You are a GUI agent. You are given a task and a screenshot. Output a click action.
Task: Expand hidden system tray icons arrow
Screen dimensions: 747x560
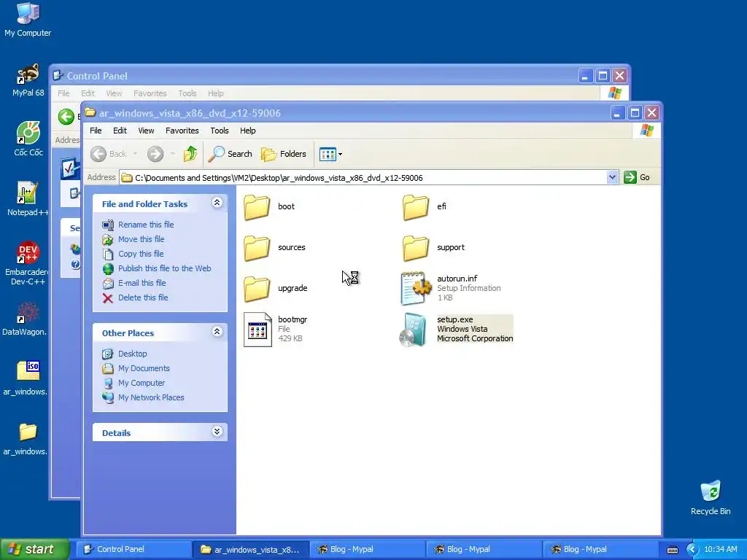point(692,550)
